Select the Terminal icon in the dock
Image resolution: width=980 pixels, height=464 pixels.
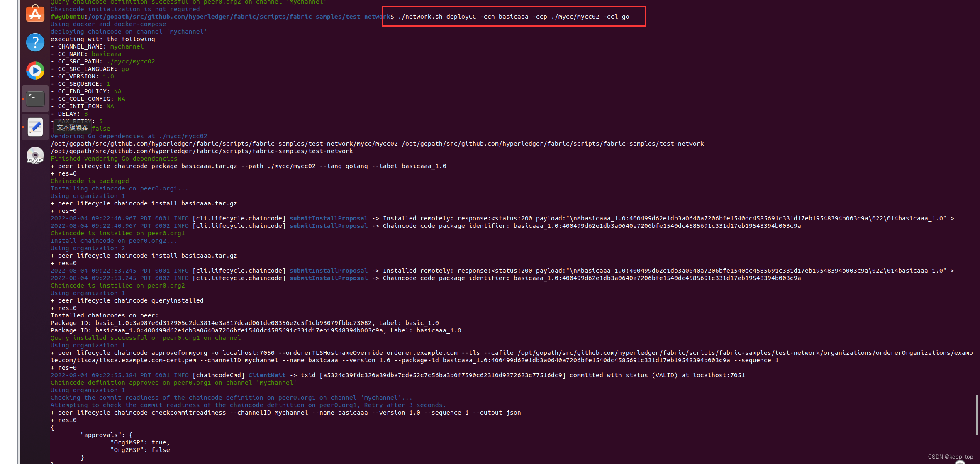35,99
